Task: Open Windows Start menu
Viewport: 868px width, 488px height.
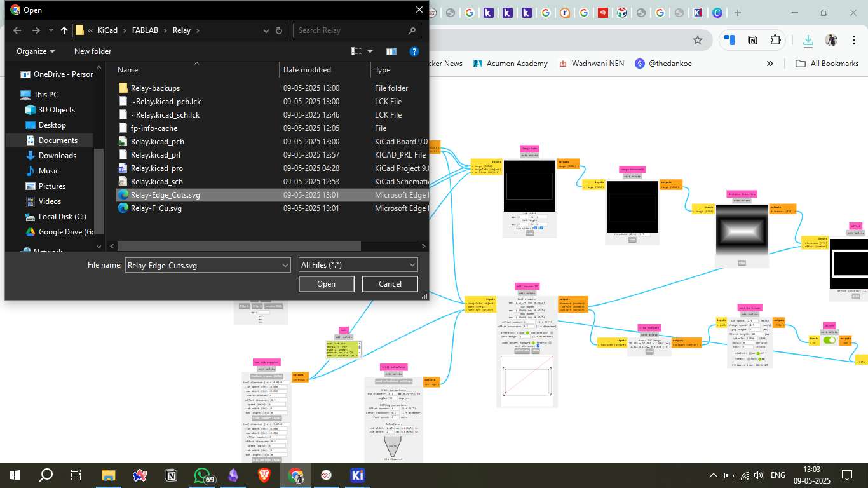Action: (x=15, y=475)
